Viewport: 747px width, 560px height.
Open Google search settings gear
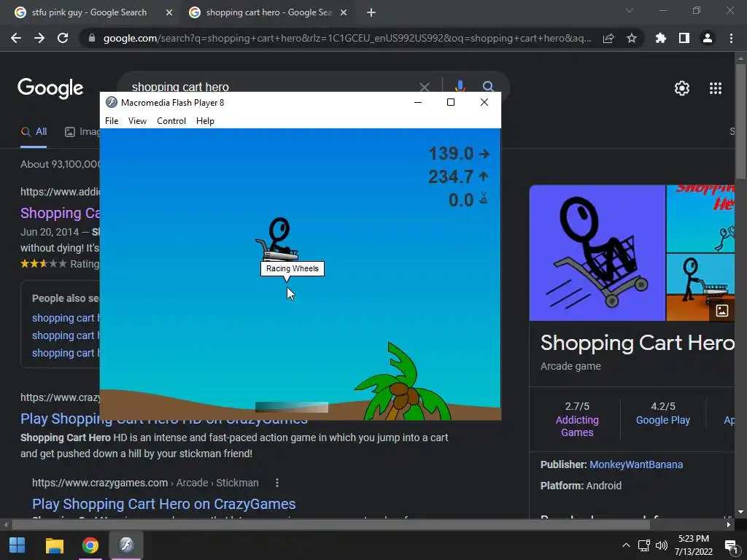tap(682, 88)
